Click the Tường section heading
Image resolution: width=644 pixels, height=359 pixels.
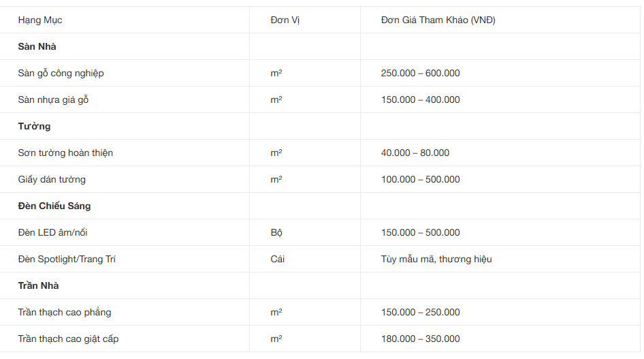pos(34,126)
